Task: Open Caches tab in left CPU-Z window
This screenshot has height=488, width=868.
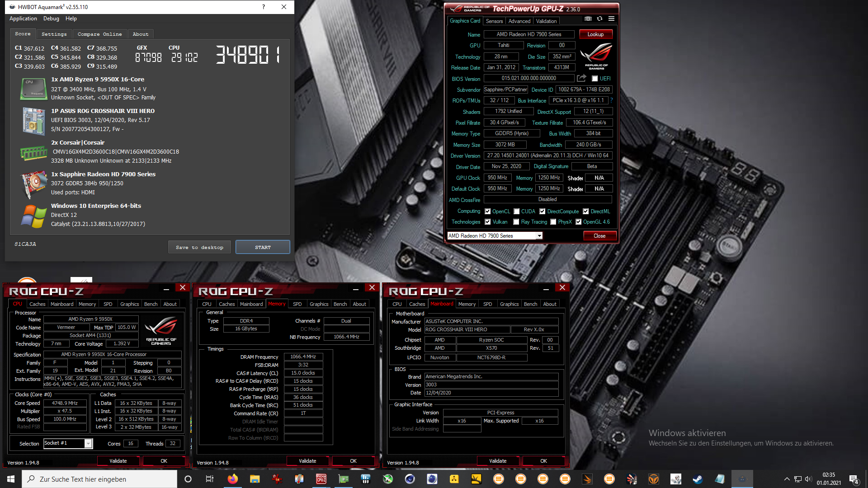Action: pos(37,304)
